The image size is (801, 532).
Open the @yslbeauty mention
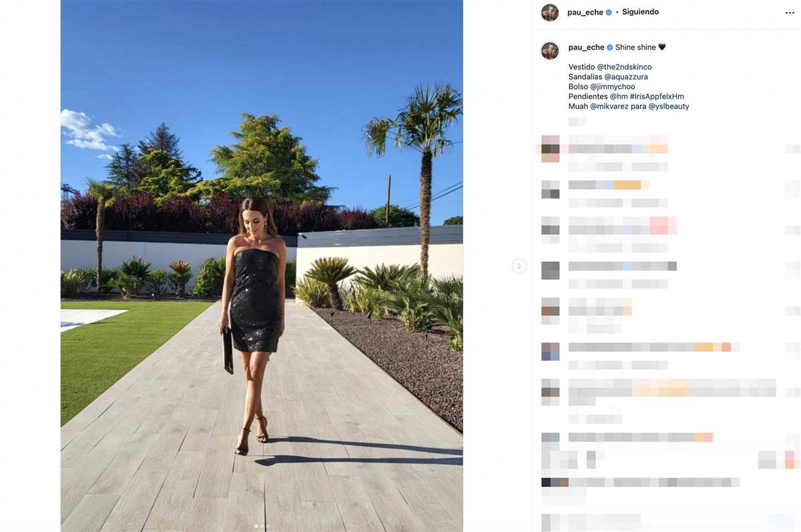click(x=669, y=106)
